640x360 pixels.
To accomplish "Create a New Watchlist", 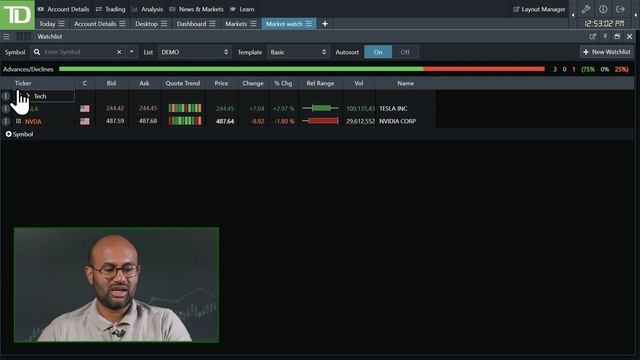I will coord(607,52).
